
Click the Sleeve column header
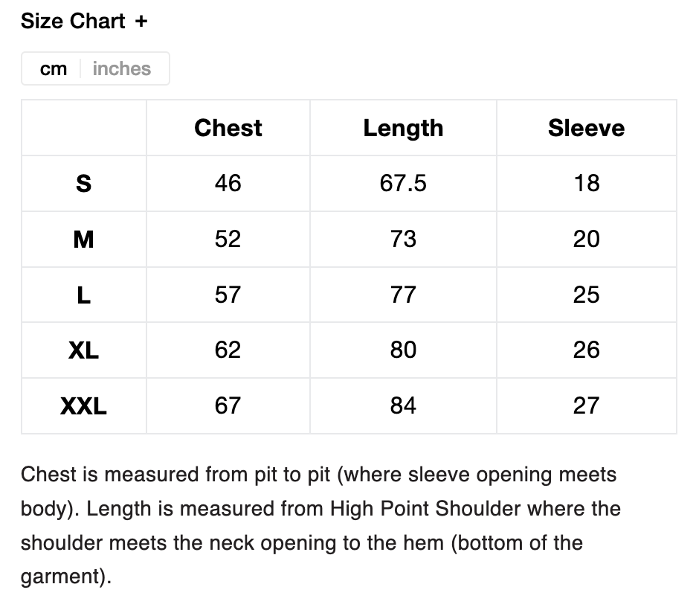pos(586,128)
